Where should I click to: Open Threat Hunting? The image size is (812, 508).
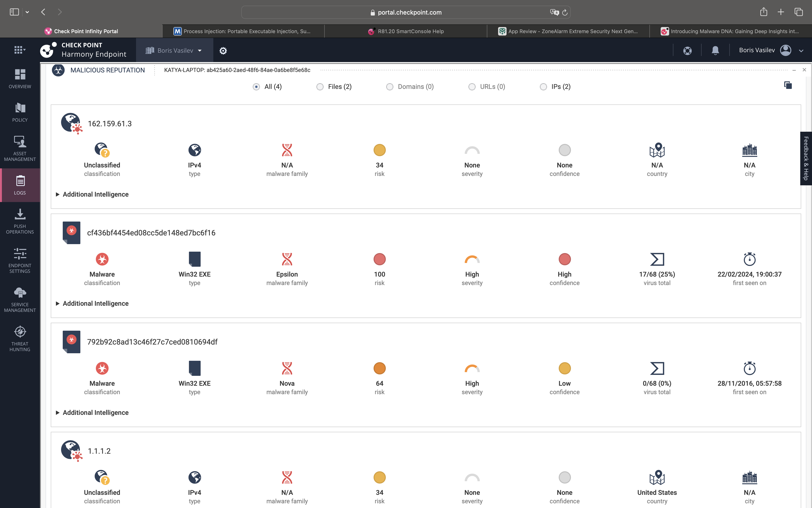click(20, 339)
